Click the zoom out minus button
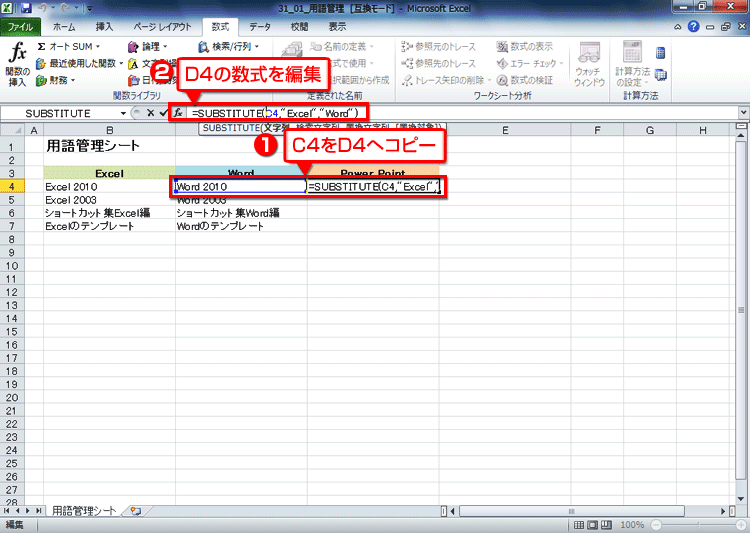 [x=656, y=525]
